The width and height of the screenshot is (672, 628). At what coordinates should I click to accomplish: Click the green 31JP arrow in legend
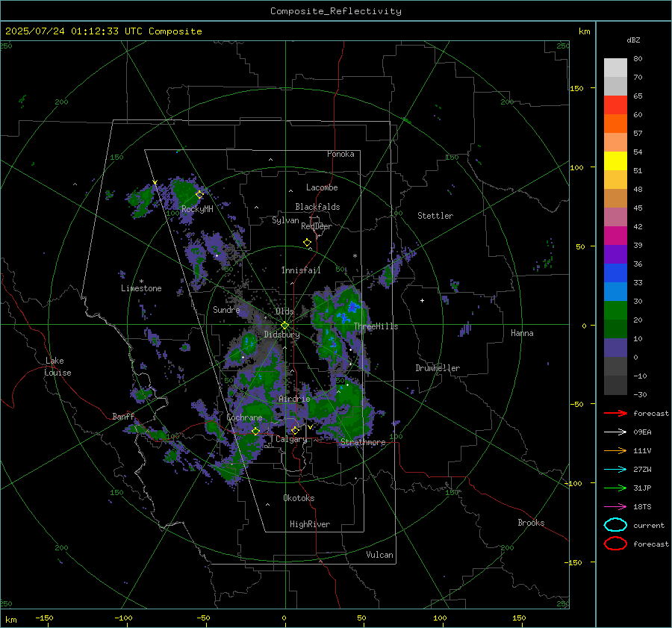pos(615,488)
